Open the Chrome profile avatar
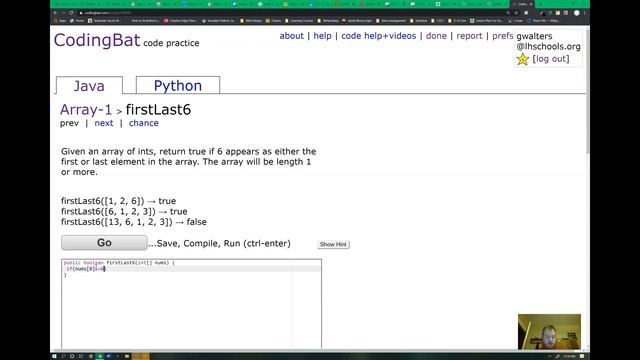The width and height of the screenshot is (640, 360). pos(577,13)
